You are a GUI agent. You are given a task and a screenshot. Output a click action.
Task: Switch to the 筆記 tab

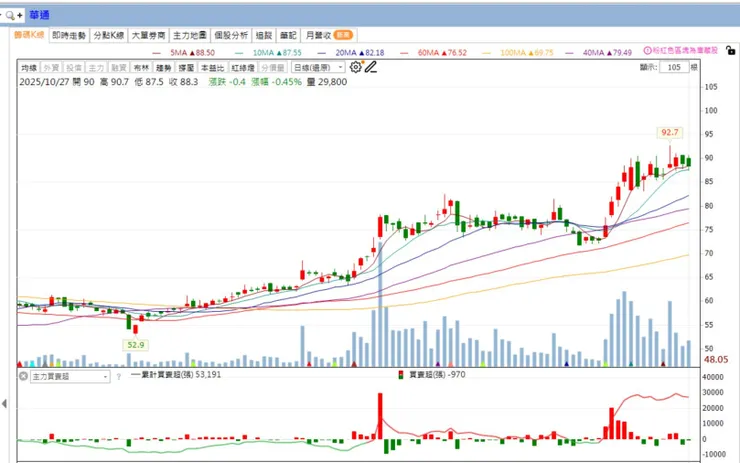[x=288, y=35]
